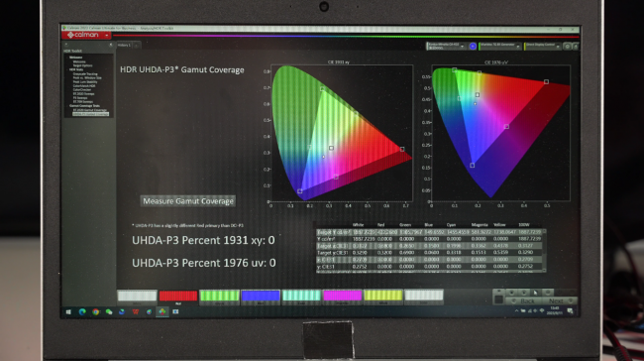
Task: Open Microsoft Edge from the taskbar
Action: point(82,311)
